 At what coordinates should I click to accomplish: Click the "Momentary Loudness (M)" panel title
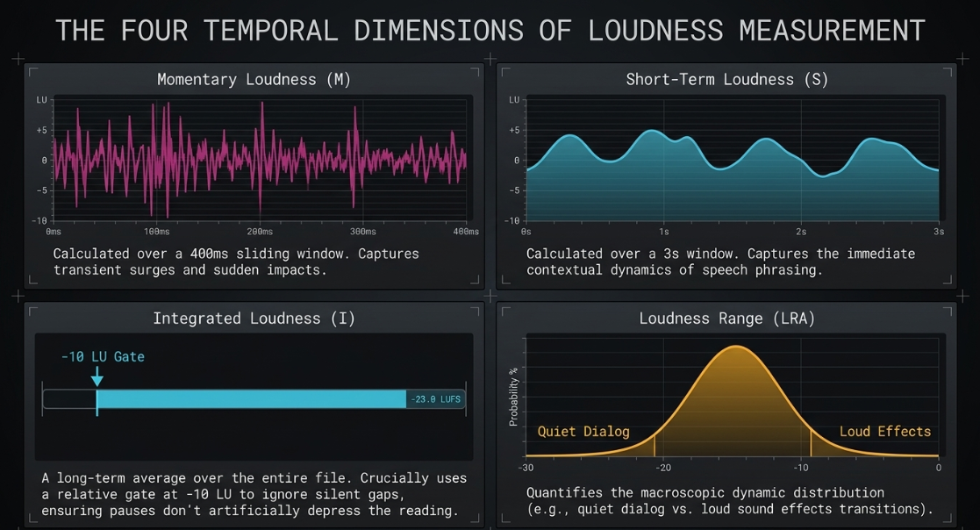[254, 79]
